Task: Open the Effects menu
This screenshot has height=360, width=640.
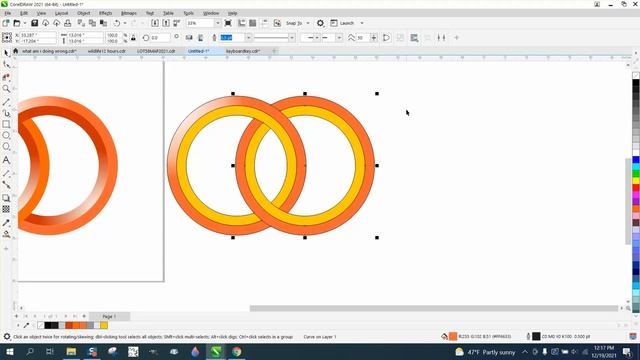Action: click(x=105, y=13)
